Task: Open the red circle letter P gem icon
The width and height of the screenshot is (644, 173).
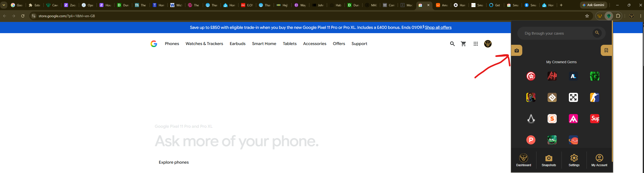Action: point(531,140)
